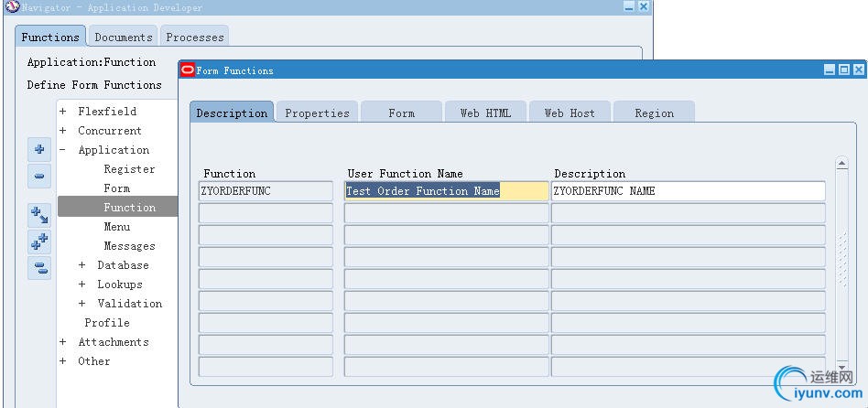Screen dimensions: 868x408
Task: Click the scroll down arrow in Form Functions
Action: (842, 367)
